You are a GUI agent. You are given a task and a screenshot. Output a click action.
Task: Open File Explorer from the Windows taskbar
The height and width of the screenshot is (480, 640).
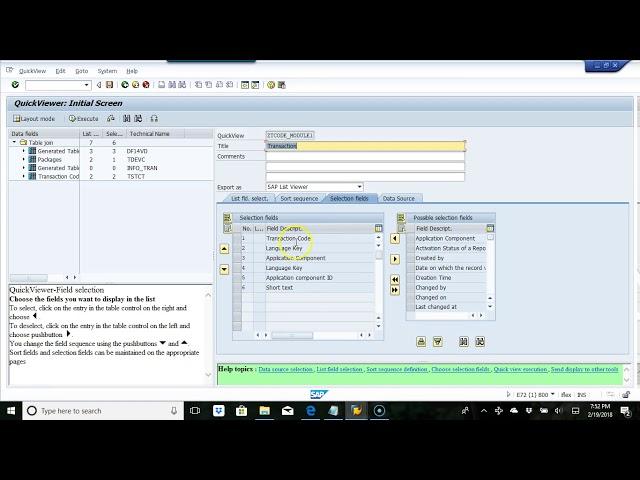click(264, 411)
